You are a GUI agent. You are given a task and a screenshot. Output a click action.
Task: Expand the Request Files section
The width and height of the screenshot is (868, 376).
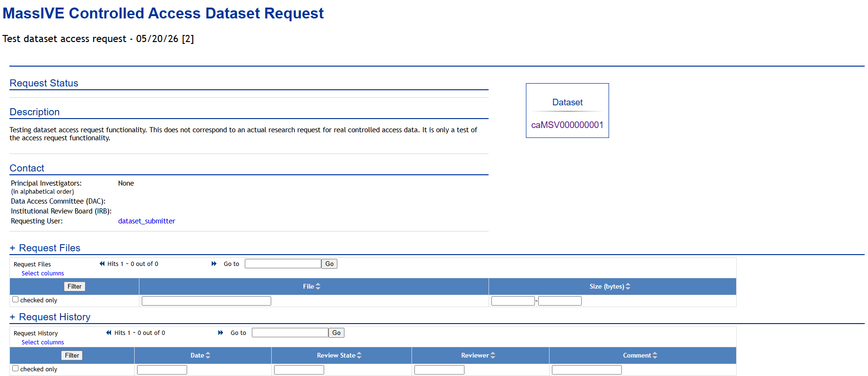(x=12, y=248)
